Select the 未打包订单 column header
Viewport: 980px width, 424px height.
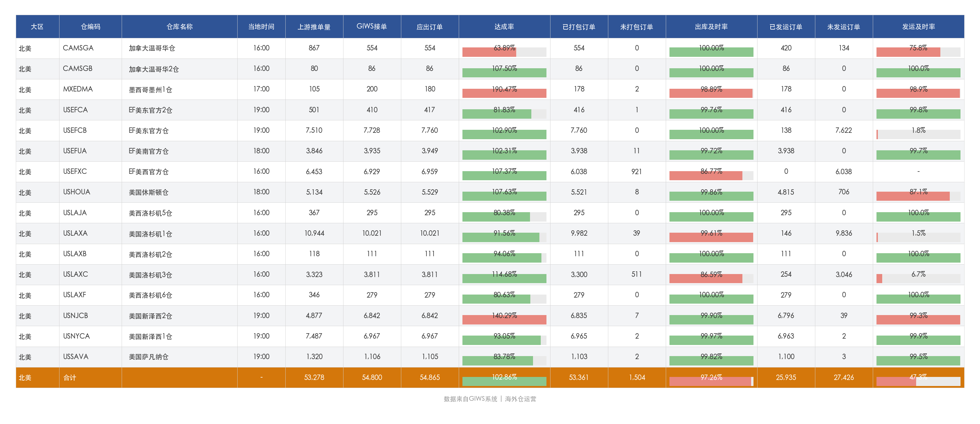[637, 27]
